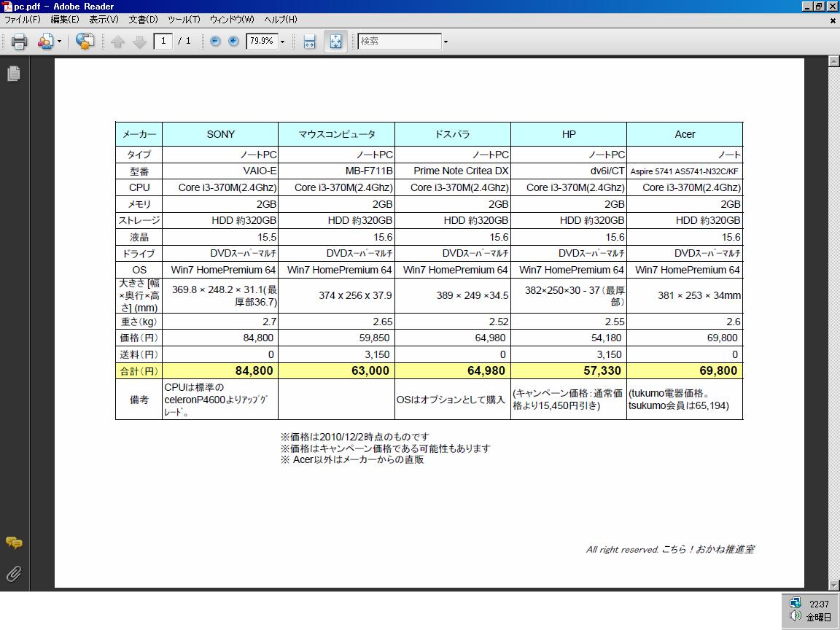840x630 pixels.
Task: Toggle fit one full page icon
Action: click(336, 42)
